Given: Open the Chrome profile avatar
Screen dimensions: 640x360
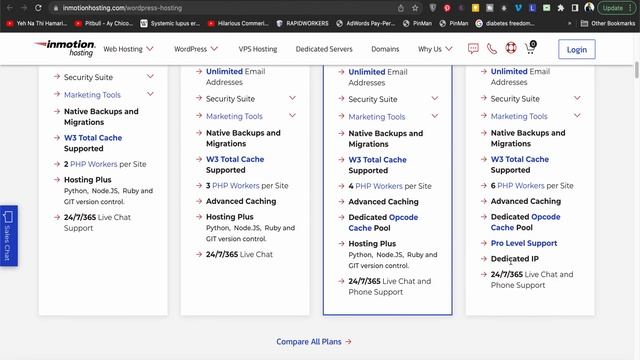Looking at the screenshot, I should (589, 7).
